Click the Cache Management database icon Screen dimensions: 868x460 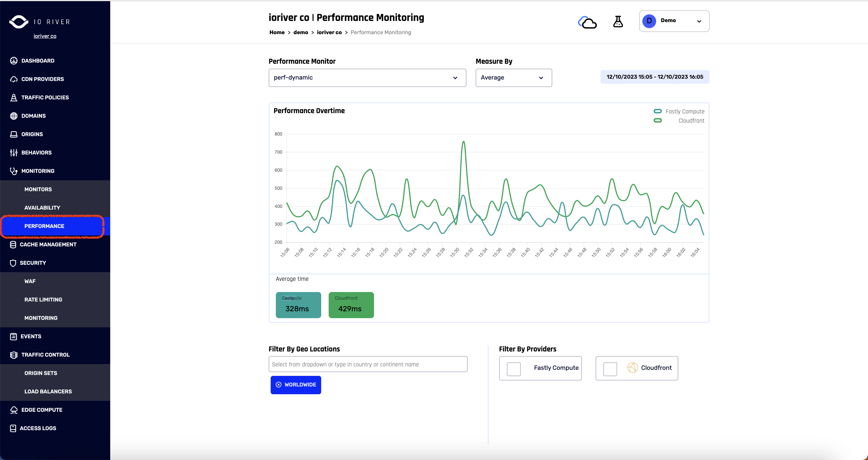(13, 245)
